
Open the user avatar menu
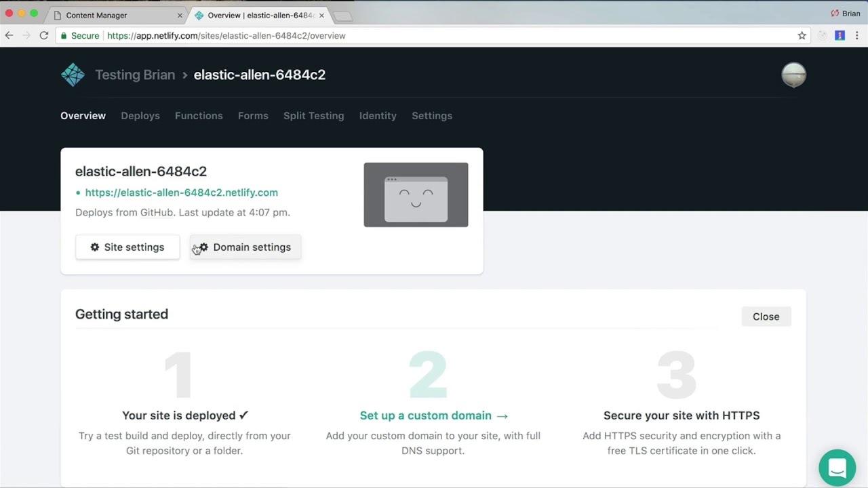click(793, 75)
